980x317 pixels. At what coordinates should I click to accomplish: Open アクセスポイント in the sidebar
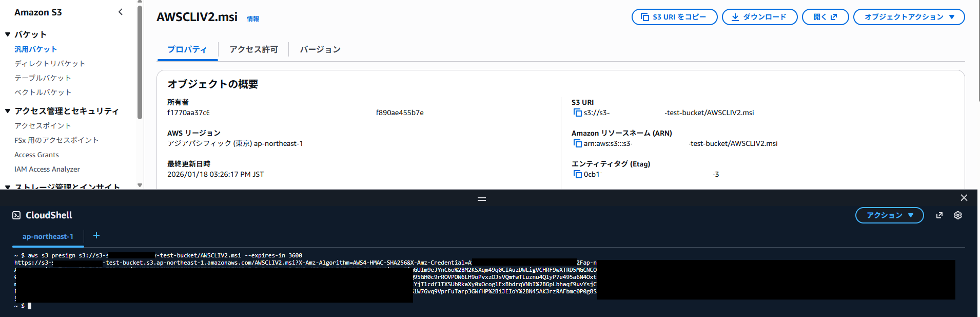[x=43, y=126]
